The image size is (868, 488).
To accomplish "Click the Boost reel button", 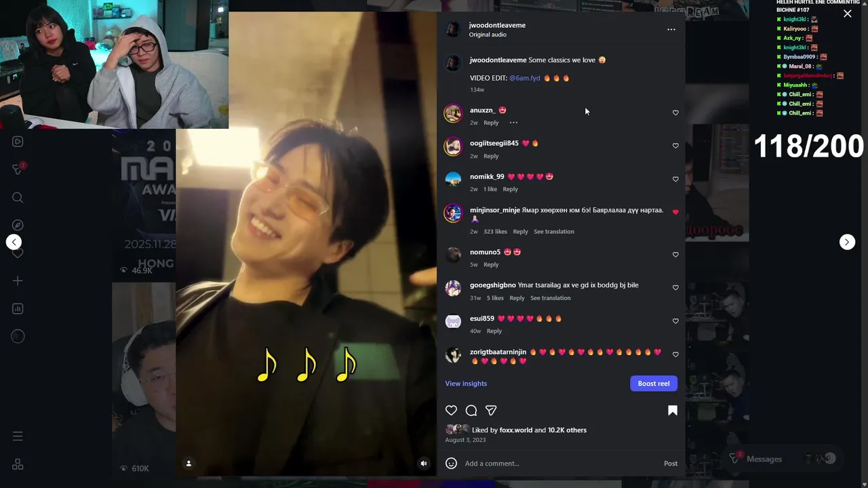I will [654, 384].
